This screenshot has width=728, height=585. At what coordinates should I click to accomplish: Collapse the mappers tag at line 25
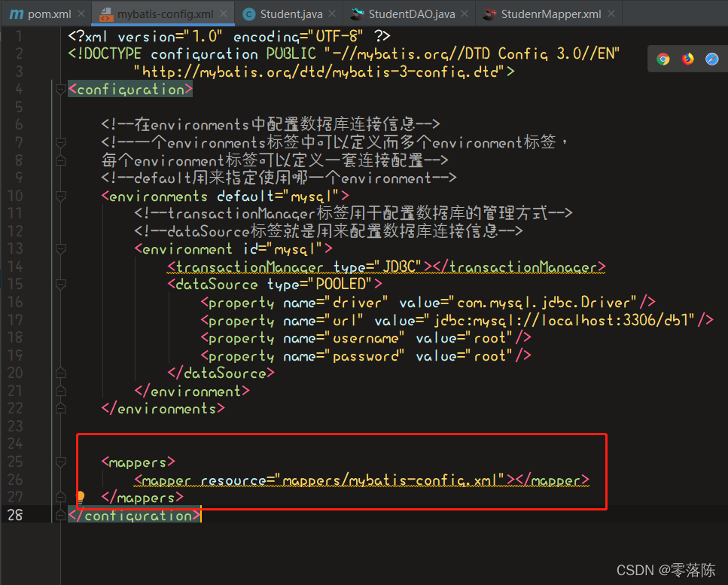[x=60, y=462]
